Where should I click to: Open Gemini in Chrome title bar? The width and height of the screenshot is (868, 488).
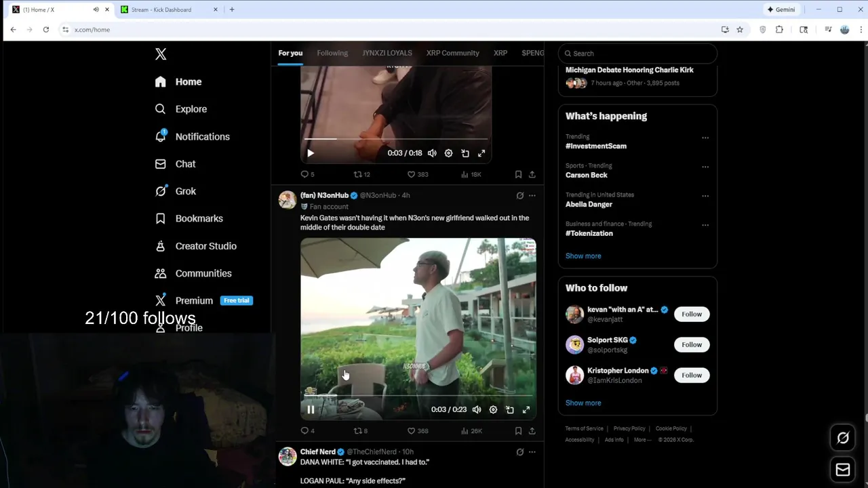click(781, 9)
